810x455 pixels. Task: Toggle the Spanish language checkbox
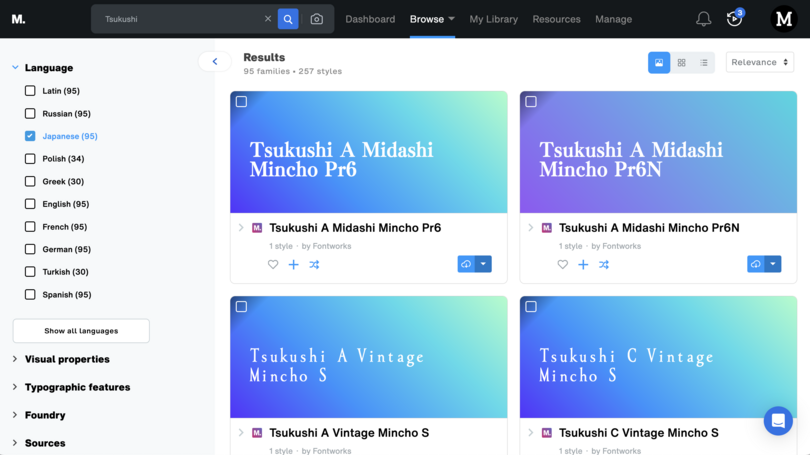[x=30, y=294]
